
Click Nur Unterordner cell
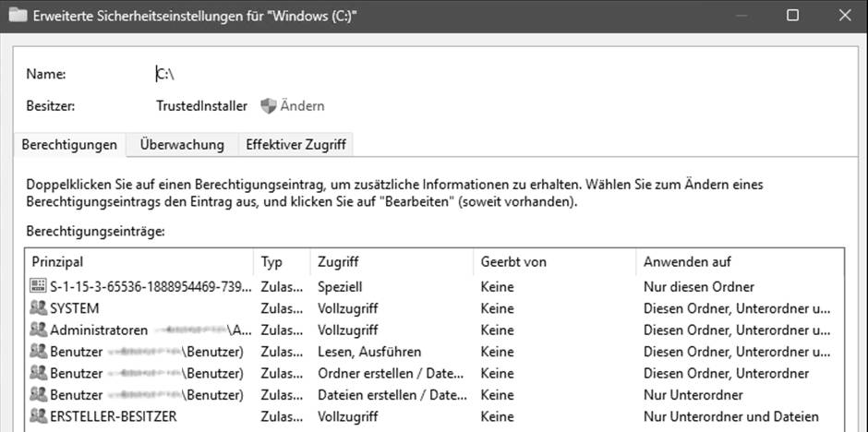[693, 394]
